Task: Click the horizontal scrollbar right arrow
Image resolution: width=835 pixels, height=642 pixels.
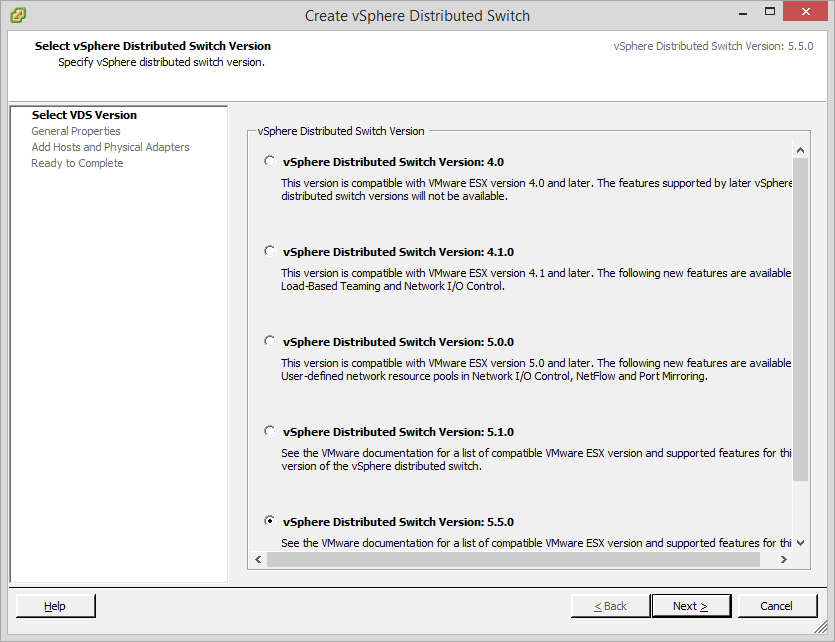Action: coord(785,559)
